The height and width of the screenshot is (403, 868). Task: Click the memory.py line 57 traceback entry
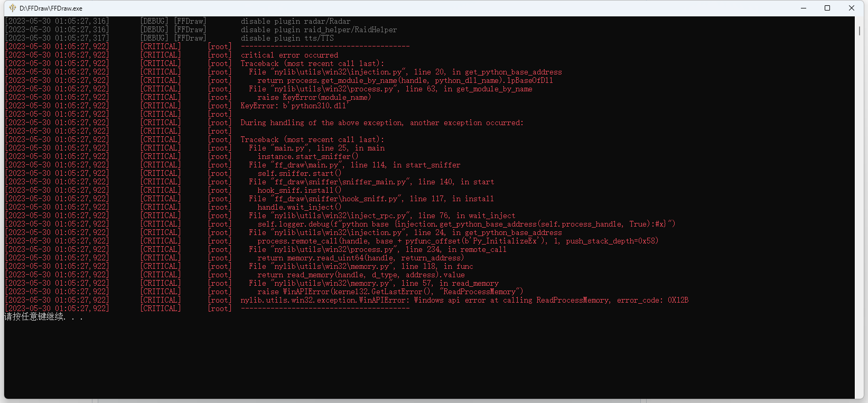pyautogui.click(x=370, y=283)
